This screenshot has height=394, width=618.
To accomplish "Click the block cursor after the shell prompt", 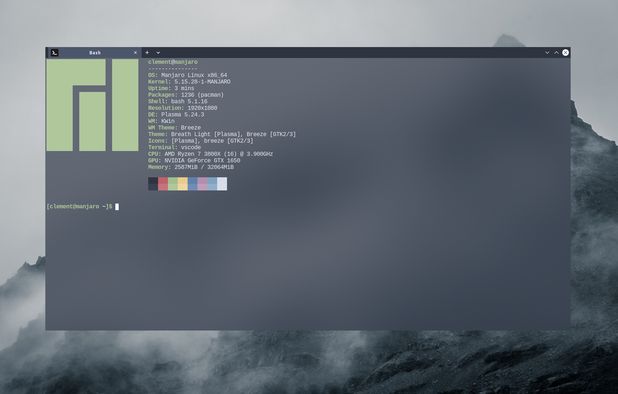I will coord(117,207).
